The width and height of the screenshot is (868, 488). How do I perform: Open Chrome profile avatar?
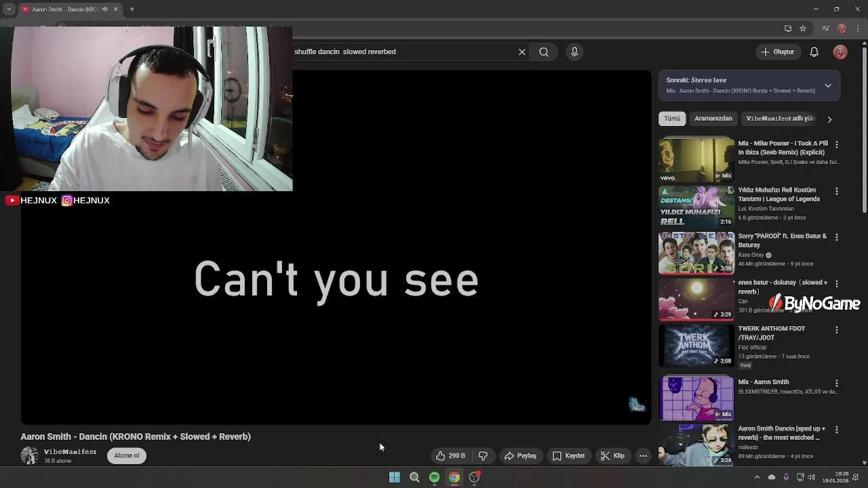(x=842, y=28)
